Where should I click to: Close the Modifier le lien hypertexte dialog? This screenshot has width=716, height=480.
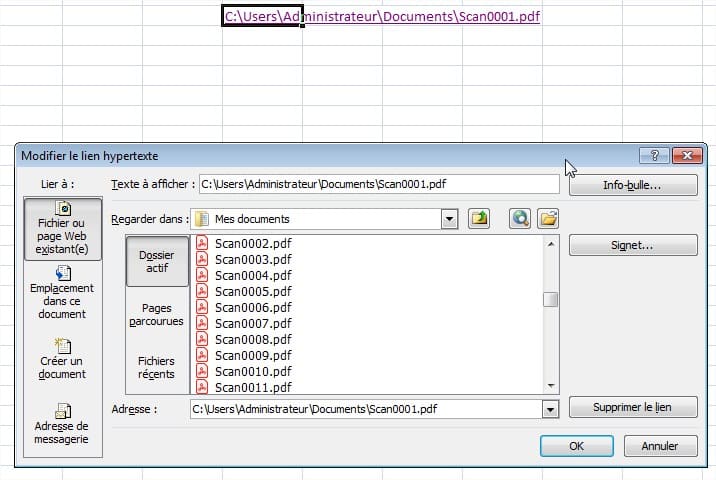click(x=687, y=156)
